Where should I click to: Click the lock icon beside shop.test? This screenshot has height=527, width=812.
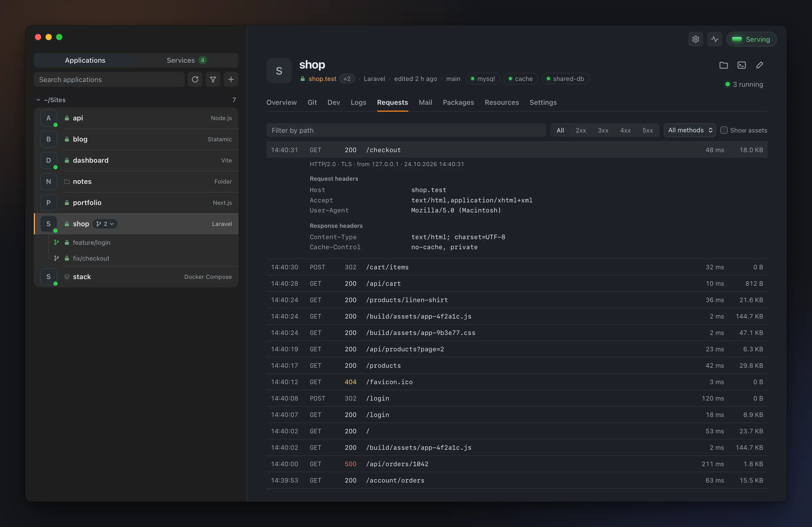(303, 79)
